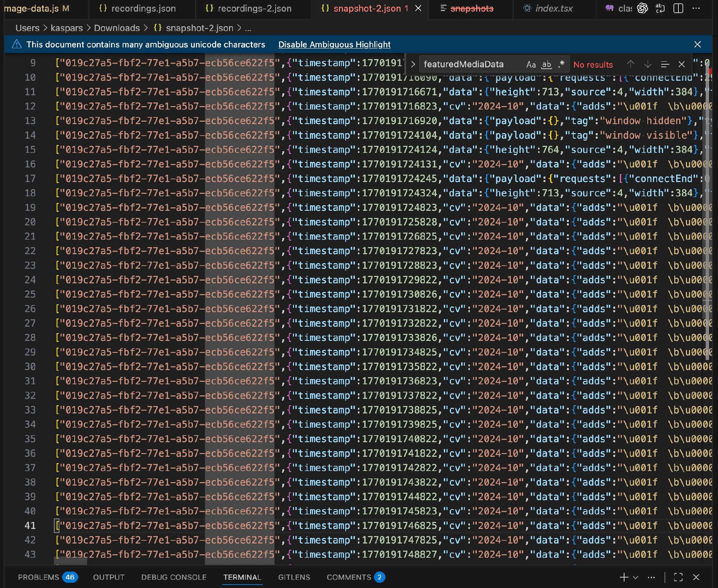Image resolution: width=718 pixels, height=588 pixels.
Task: Close the snapshot-2.json tab
Action: 418,8
